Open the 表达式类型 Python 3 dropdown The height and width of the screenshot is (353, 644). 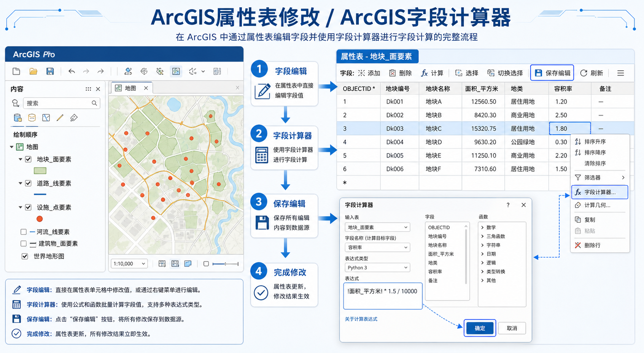pyautogui.click(x=377, y=268)
